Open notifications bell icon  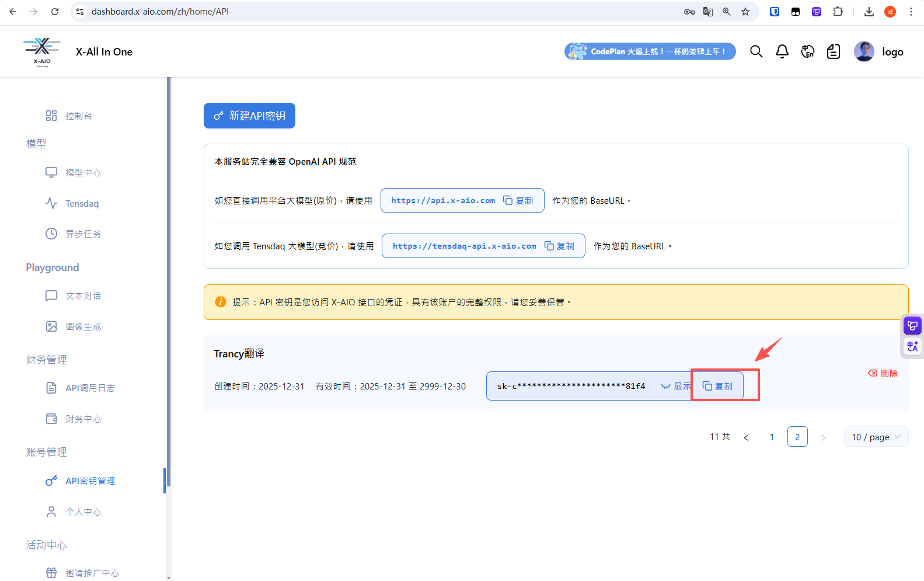pyautogui.click(x=782, y=51)
